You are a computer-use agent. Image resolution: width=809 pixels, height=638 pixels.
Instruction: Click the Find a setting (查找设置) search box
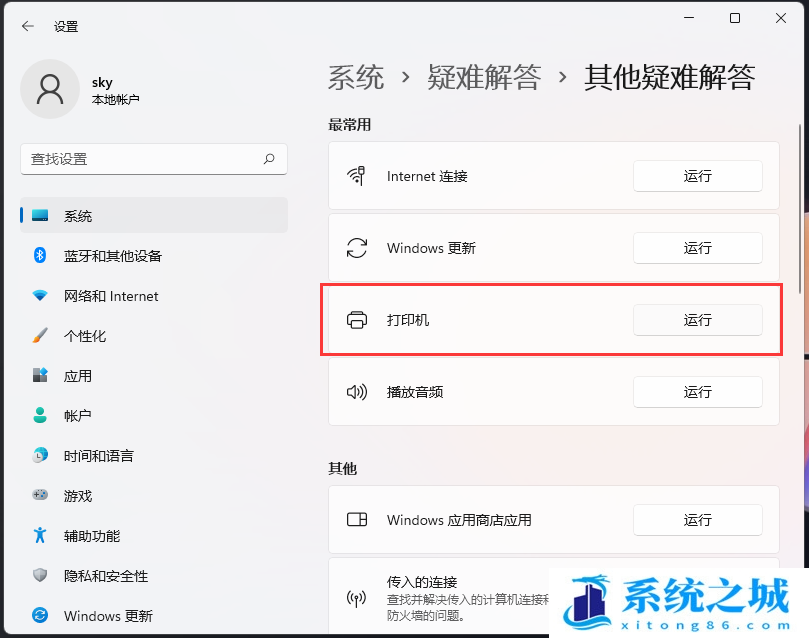point(140,159)
